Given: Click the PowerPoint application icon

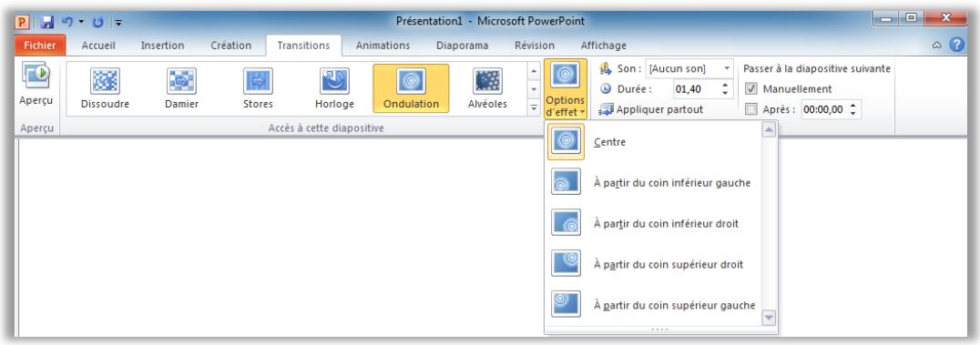Looking at the screenshot, I should pyautogui.click(x=23, y=22).
